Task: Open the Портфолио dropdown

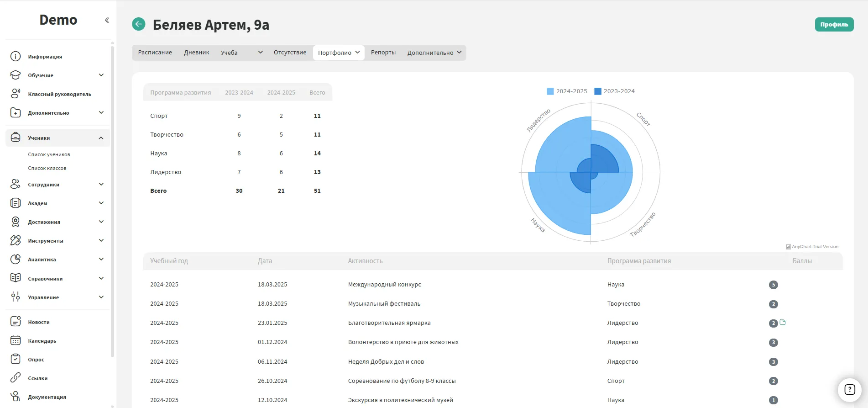Action: [339, 53]
